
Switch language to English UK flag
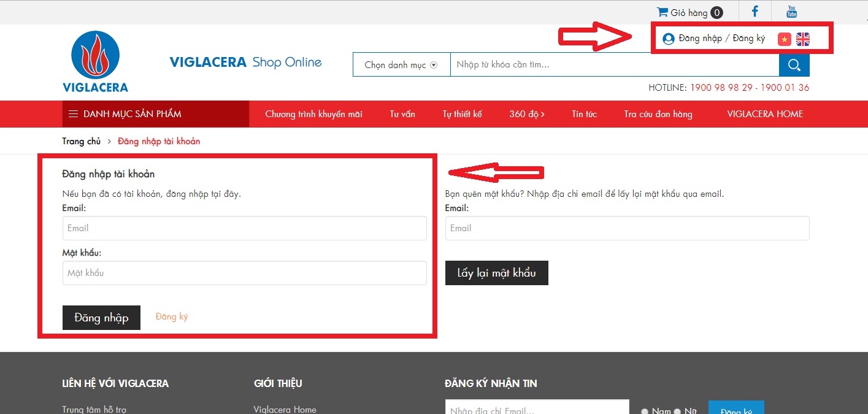803,39
